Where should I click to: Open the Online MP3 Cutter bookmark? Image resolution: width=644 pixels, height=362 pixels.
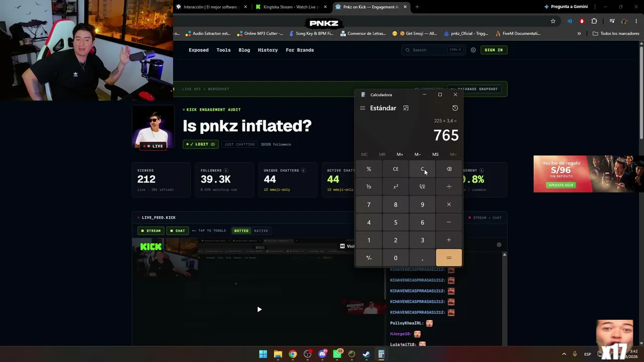[x=260, y=34]
